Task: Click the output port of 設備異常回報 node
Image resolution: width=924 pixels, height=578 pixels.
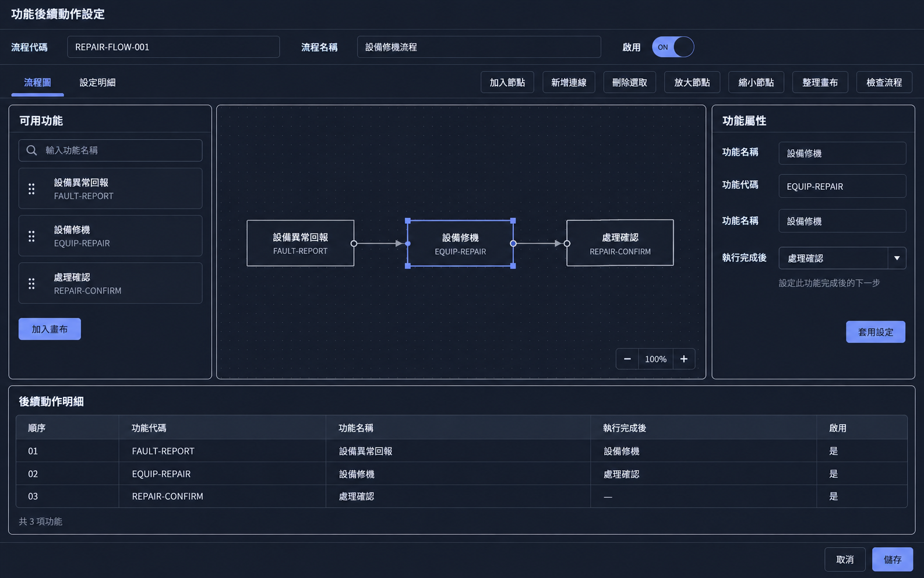Action: tap(354, 244)
